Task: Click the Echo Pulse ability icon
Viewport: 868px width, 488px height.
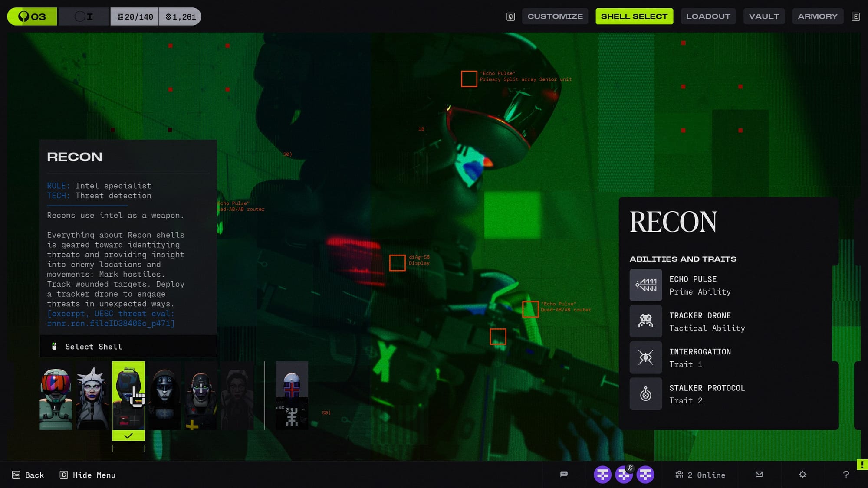Action: 645,285
